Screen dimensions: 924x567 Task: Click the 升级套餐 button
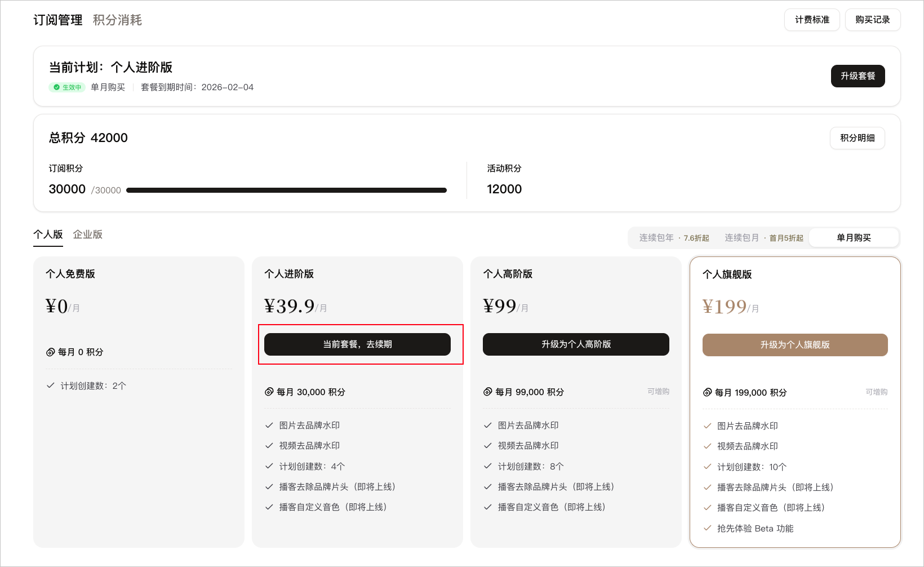pos(858,76)
